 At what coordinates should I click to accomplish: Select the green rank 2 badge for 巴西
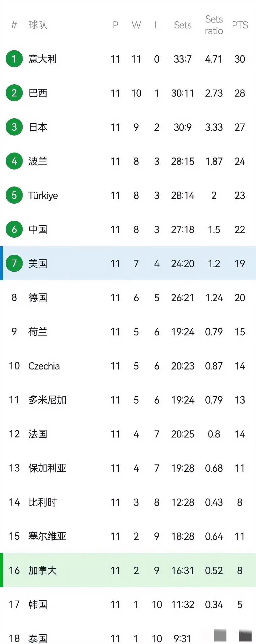point(14,93)
